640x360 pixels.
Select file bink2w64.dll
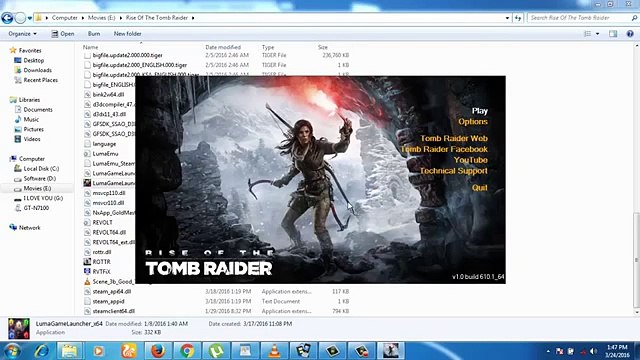[108, 94]
